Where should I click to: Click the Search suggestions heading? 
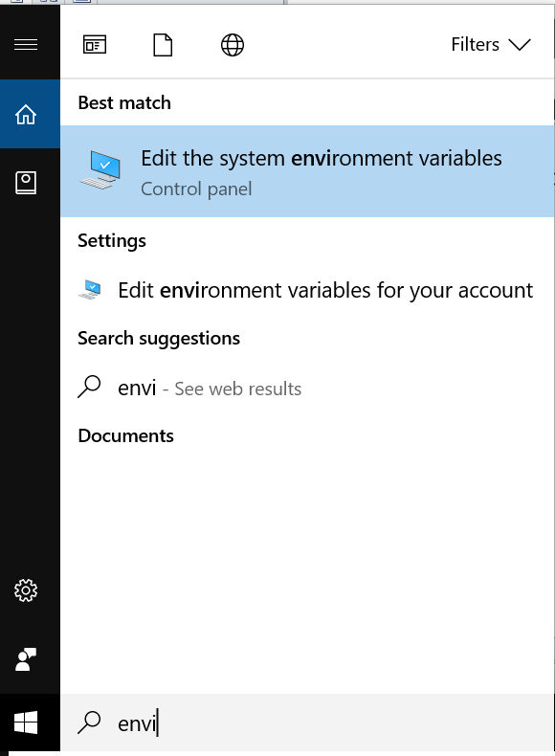click(159, 339)
